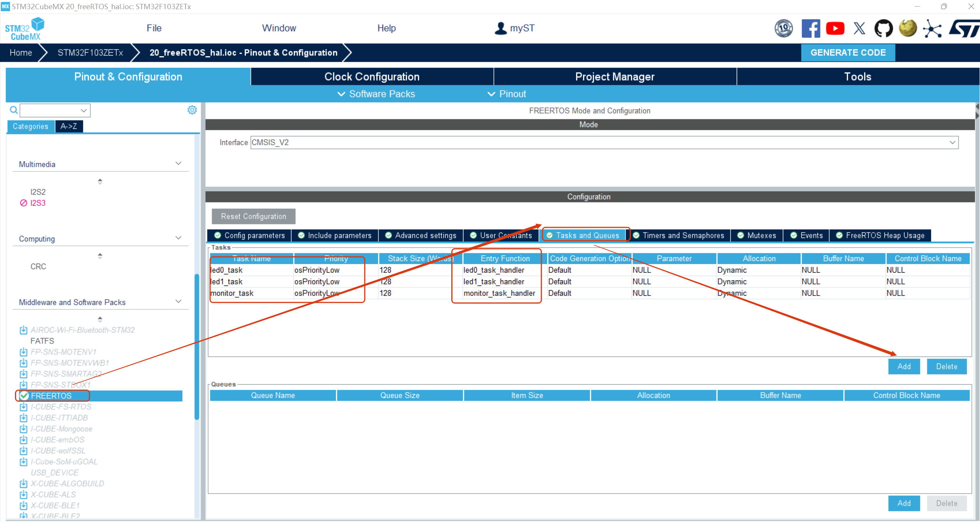
Task: Collapse the Multimedia category
Action: pyautogui.click(x=178, y=164)
